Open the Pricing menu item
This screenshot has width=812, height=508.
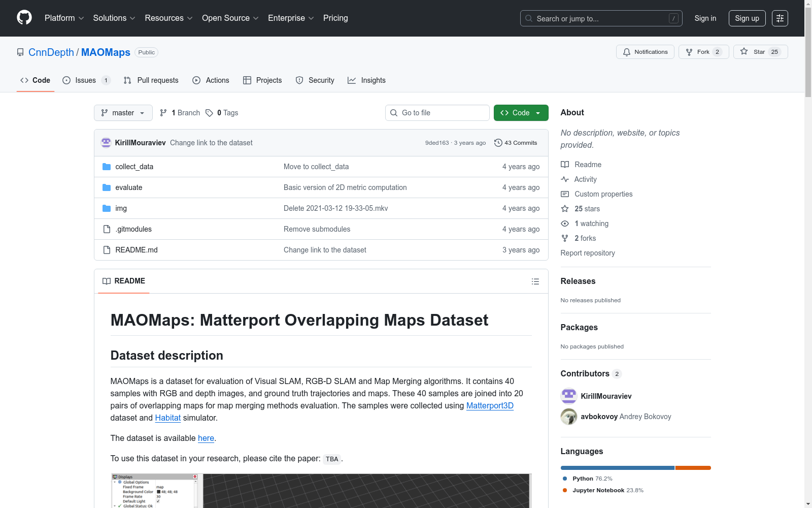coord(335,18)
